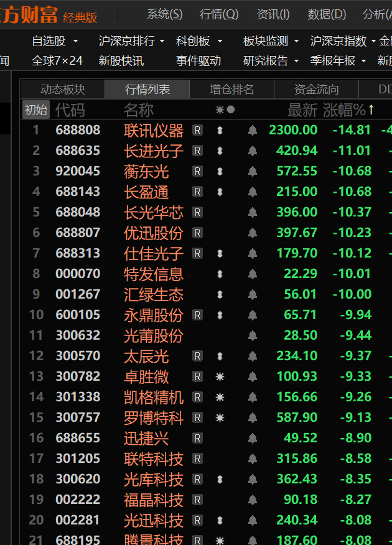This screenshot has width=392, height=545.
Task: Expand the 研究报告 dropdown arrow
Action: (x=296, y=61)
